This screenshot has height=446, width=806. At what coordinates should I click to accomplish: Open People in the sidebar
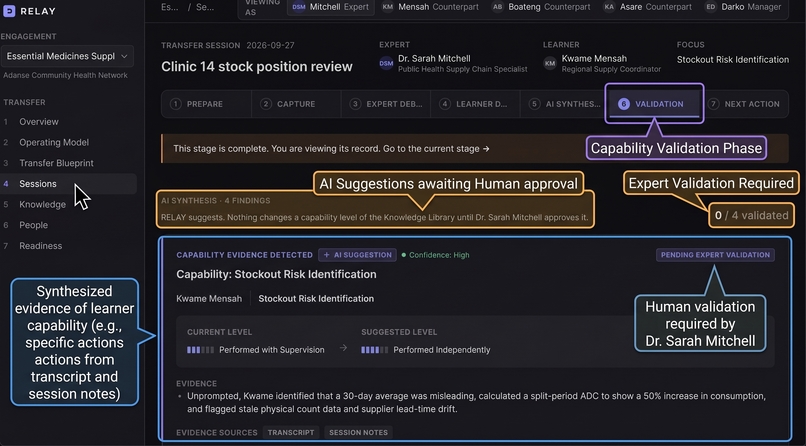pyautogui.click(x=33, y=225)
